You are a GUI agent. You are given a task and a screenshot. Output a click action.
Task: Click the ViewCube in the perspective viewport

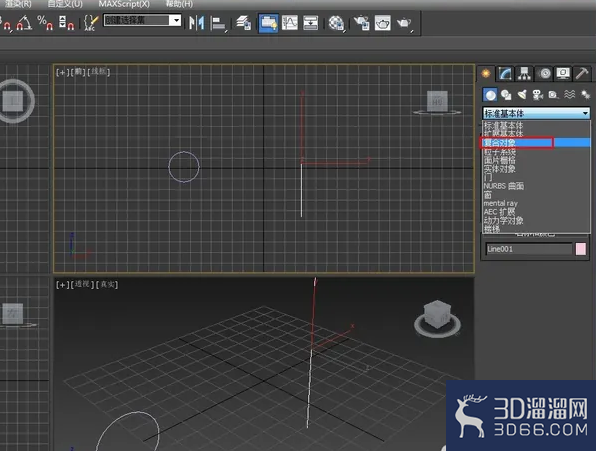point(437,315)
